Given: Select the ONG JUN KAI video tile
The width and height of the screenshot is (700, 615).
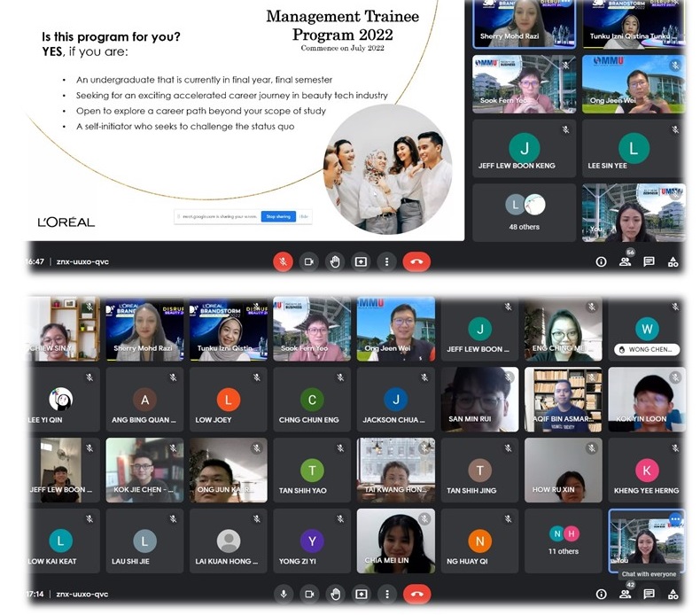Looking at the screenshot, I should (228, 470).
